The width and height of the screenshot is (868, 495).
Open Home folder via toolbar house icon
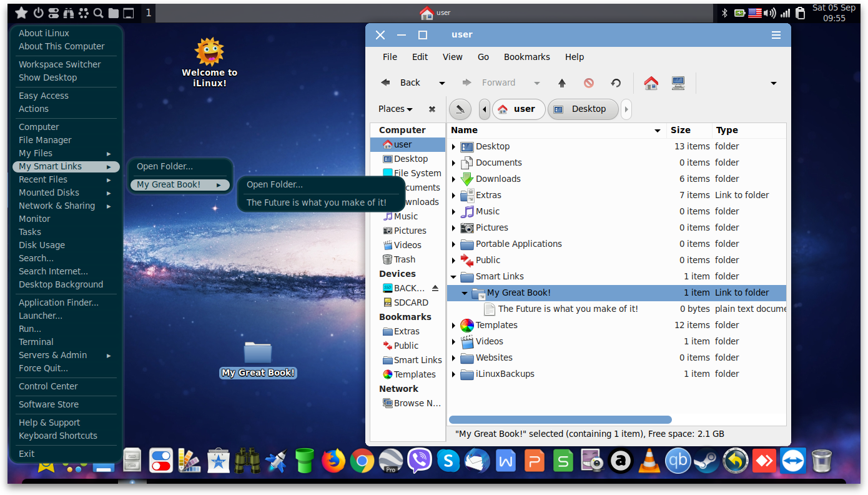point(651,82)
